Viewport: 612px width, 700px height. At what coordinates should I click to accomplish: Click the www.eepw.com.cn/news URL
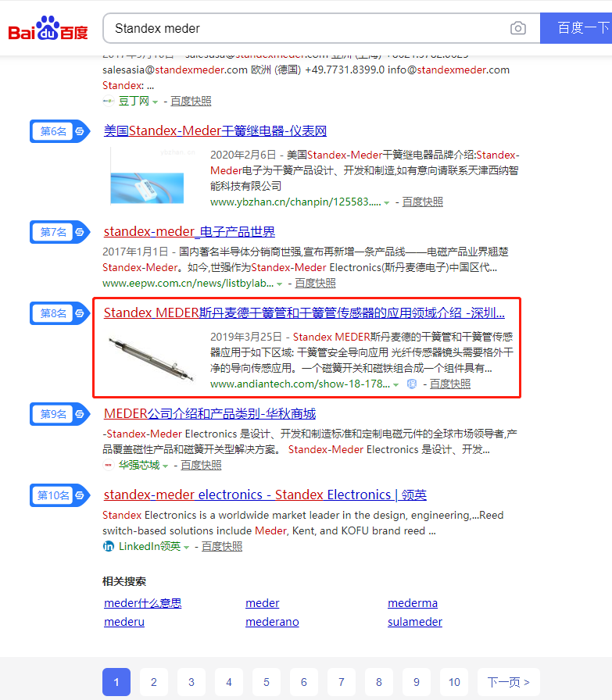[188, 284]
